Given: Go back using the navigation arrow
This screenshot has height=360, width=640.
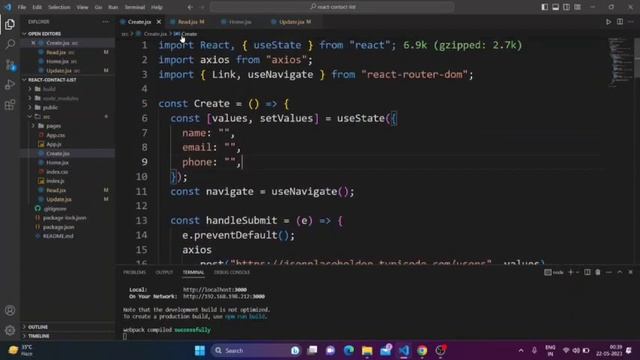Looking at the screenshot, I should (190, 7).
